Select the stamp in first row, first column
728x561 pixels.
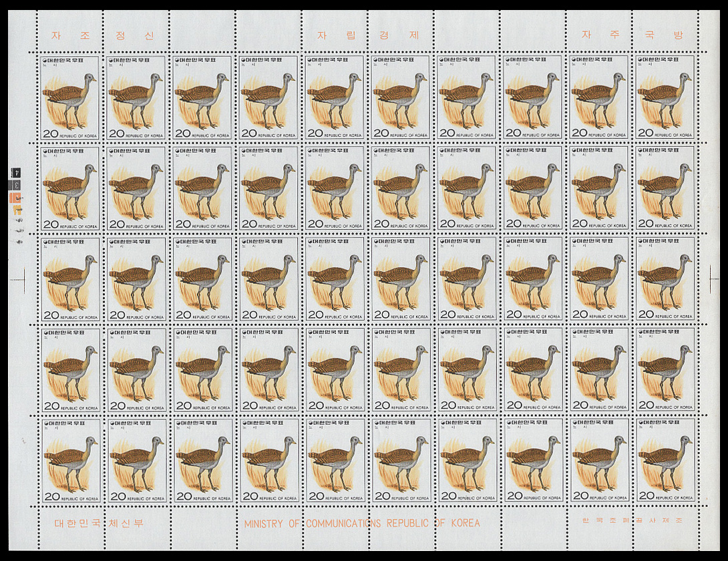pos(69,98)
